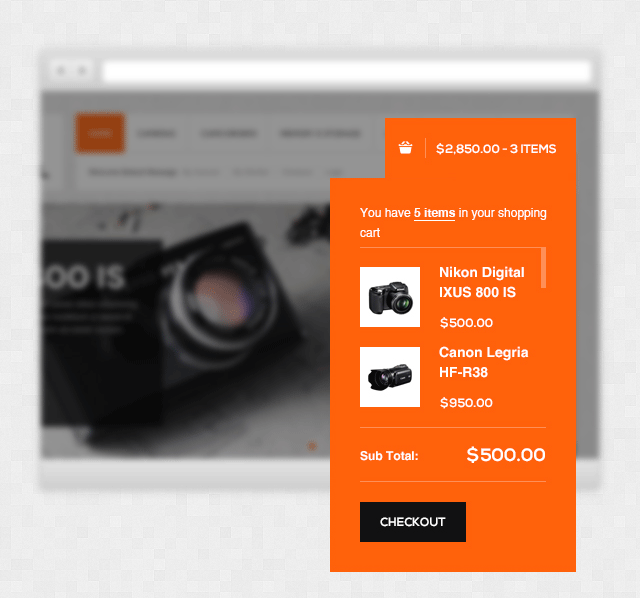Click the $950.00 price under Canon item
Viewport: 640px width, 598px height.
(466, 403)
